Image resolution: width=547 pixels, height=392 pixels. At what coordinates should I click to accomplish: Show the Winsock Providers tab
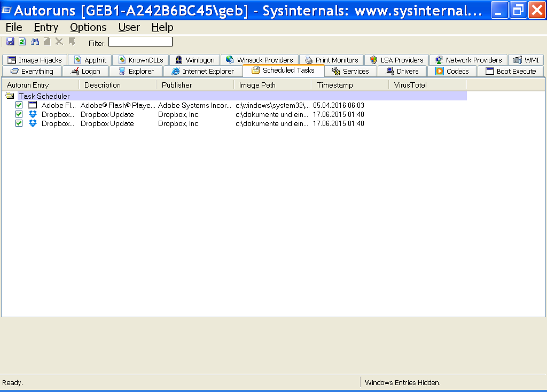pyautogui.click(x=260, y=60)
